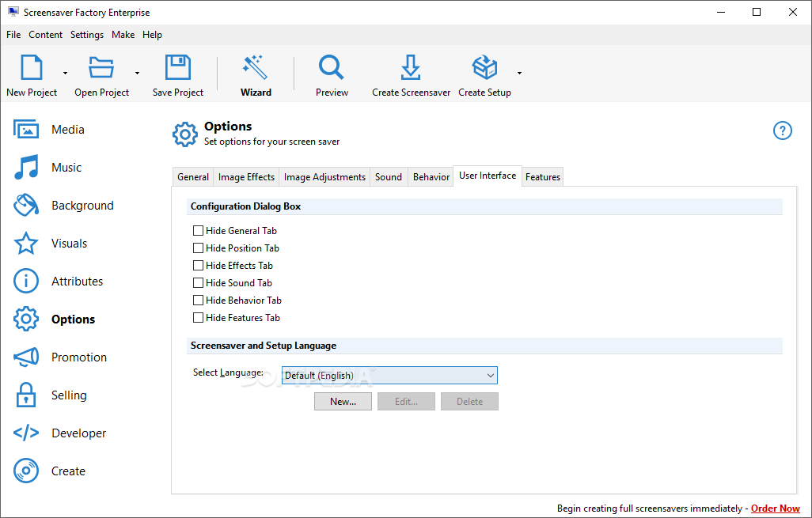This screenshot has height=518, width=812.
Task: Select the User Interface tab
Action: click(488, 176)
